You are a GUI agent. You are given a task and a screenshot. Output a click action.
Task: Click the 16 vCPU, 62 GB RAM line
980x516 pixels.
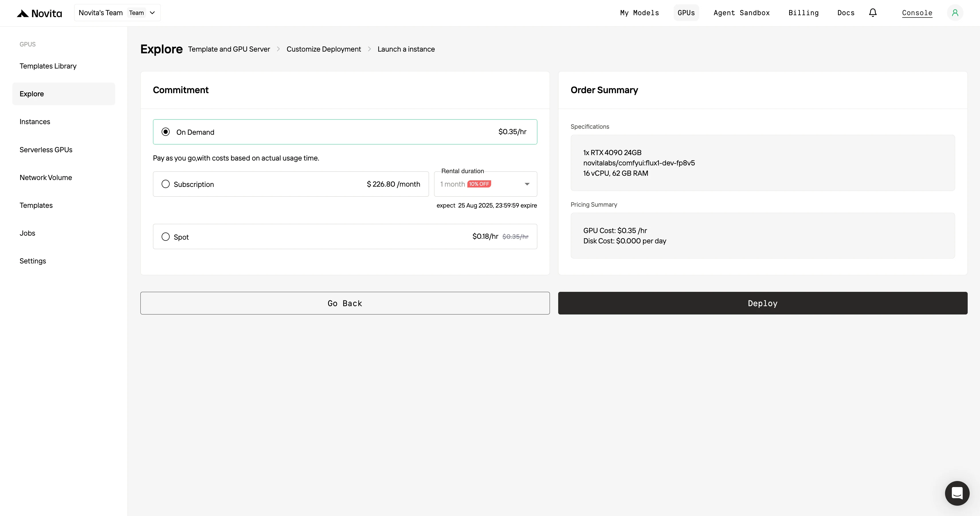[616, 173]
